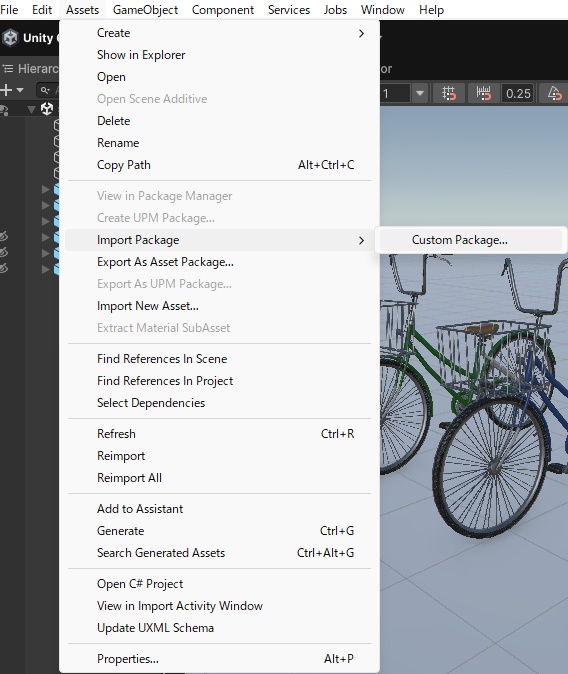Collapse the scene root foldout arrow
The image size is (568, 674).
point(31,109)
